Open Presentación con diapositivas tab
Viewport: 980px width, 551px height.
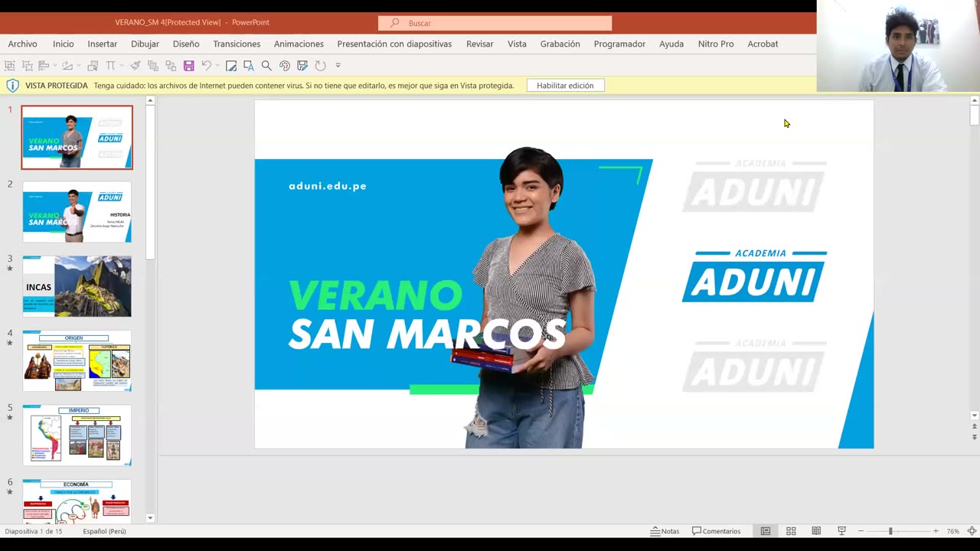tap(394, 44)
